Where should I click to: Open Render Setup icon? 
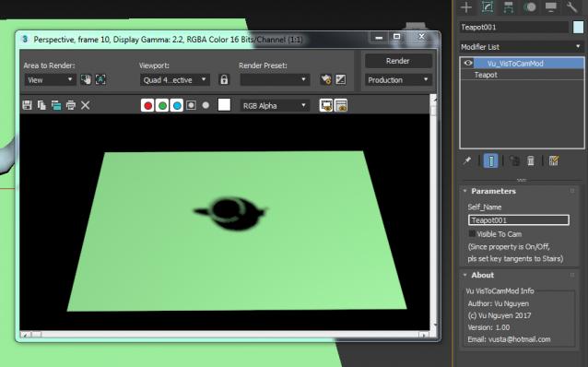[326, 79]
